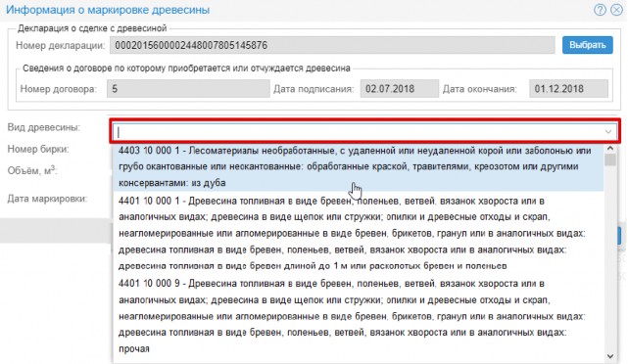This screenshot has width=628, height=364.
Task: Click the Номер договора field
Action: click(188, 89)
